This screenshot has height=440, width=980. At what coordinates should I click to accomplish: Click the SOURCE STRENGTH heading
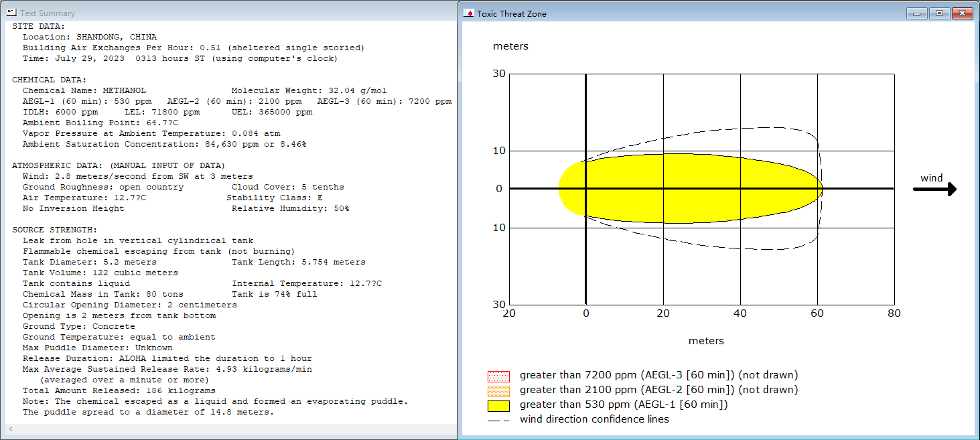[x=55, y=230]
